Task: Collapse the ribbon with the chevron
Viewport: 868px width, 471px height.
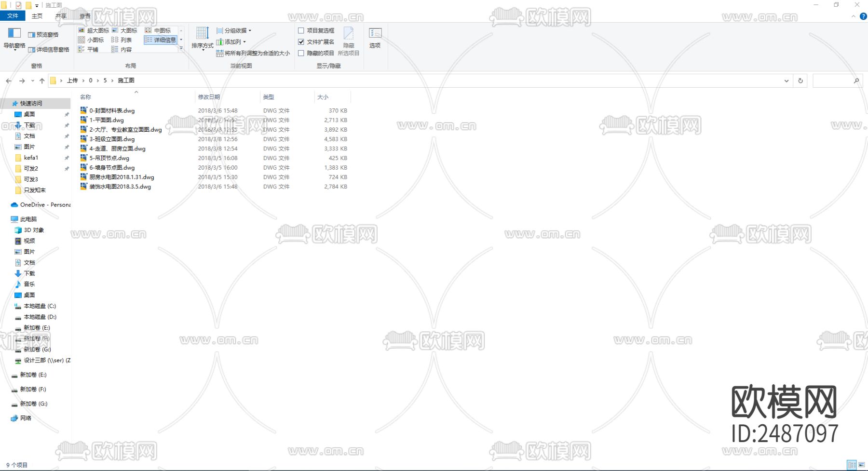Action: pos(854,16)
